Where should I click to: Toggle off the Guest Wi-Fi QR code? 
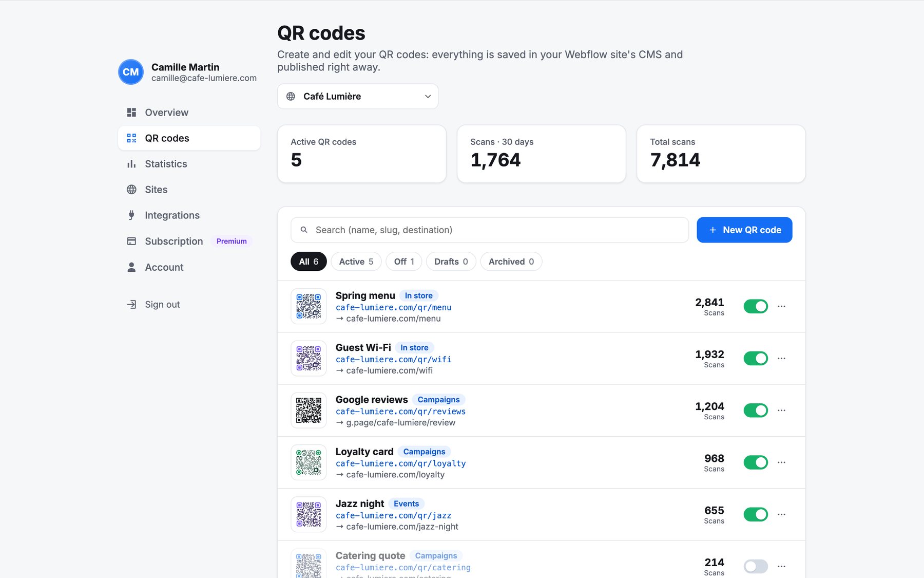[756, 358]
